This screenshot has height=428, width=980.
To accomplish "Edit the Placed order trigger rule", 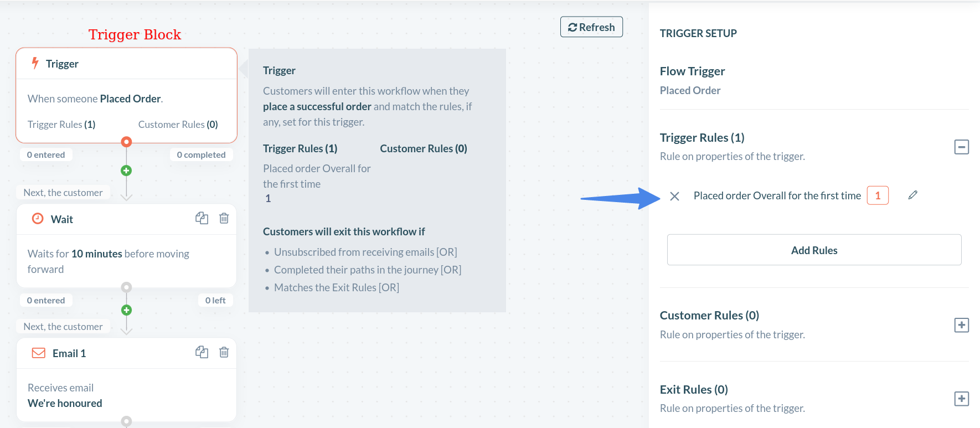I will (x=913, y=195).
